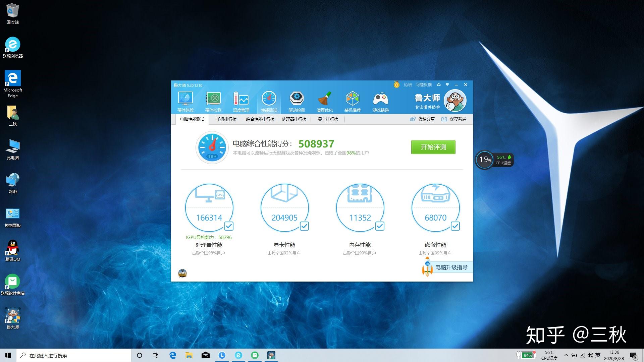Open 清理优化 cleanup optimization broom
This screenshot has width=644, height=362.
[325, 102]
